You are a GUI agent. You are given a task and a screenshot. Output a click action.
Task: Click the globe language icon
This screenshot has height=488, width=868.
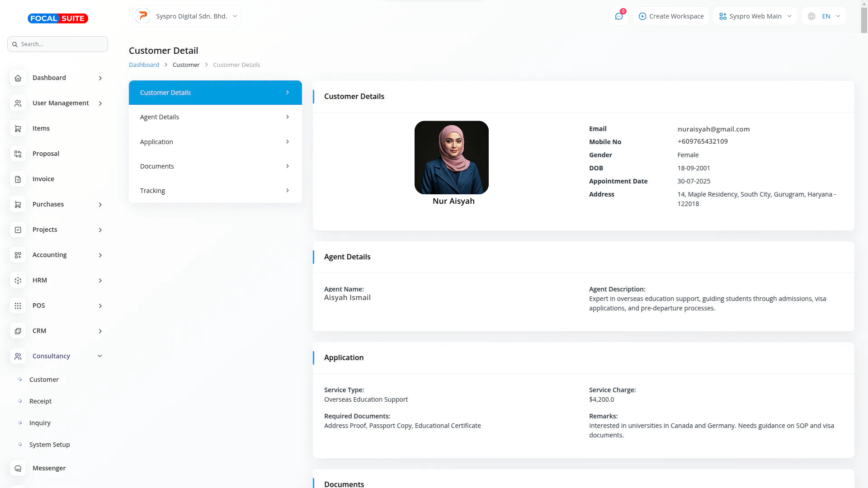(811, 16)
